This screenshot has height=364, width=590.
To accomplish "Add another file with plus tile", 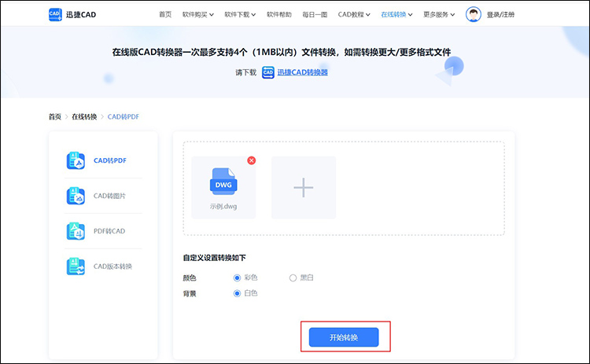I will coord(304,187).
